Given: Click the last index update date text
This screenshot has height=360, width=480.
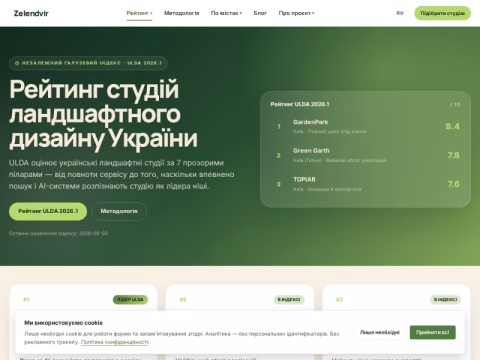Looking at the screenshot, I should tap(58, 233).
